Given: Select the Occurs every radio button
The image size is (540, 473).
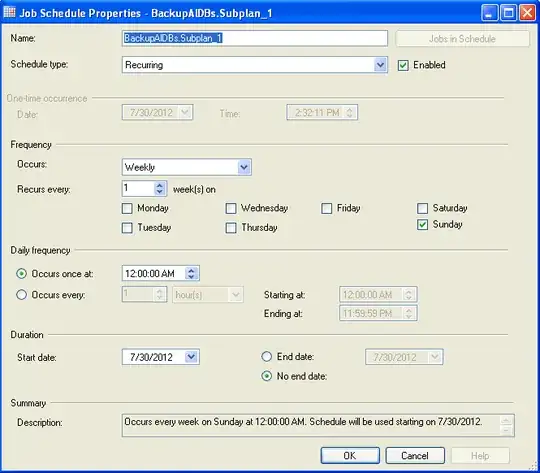Looking at the screenshot, I should 21,295.
